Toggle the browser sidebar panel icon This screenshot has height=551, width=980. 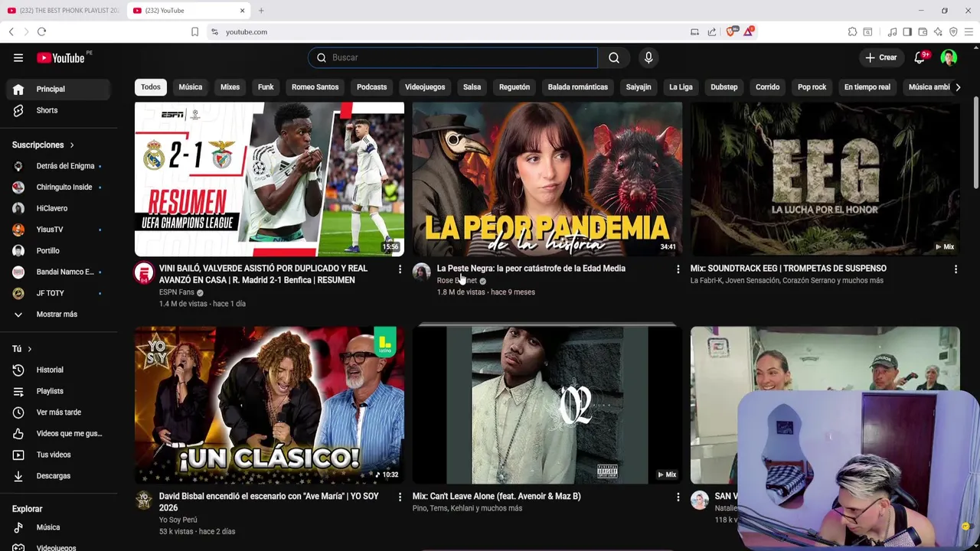coord(907,31)
